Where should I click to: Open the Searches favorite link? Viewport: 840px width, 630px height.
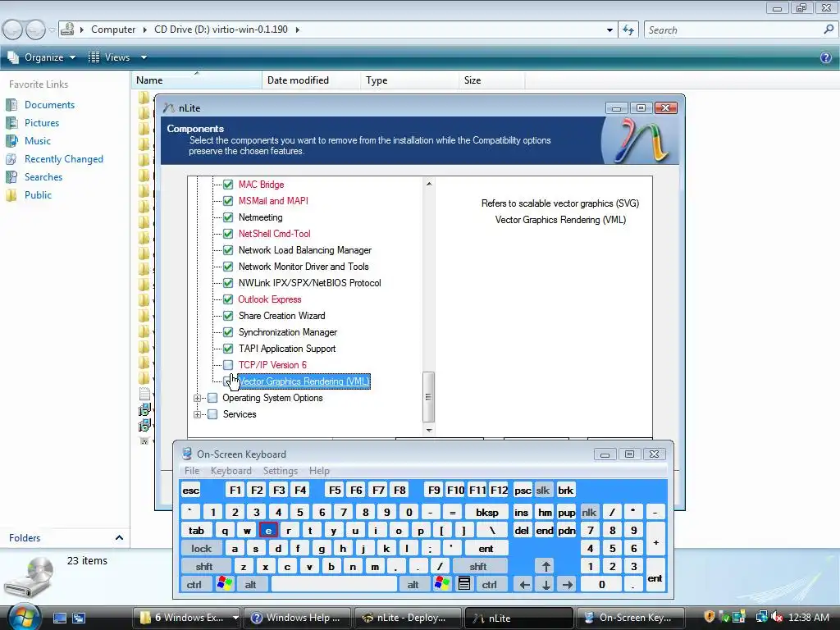coord(43,177)
